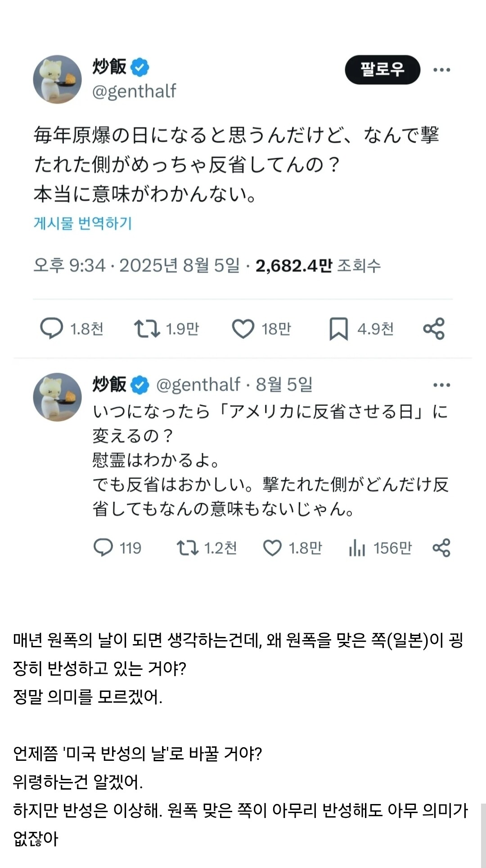This screenshot has width=486, height=868.
Task: Open more options menu on main tweet
Action: tap(441, 69)
